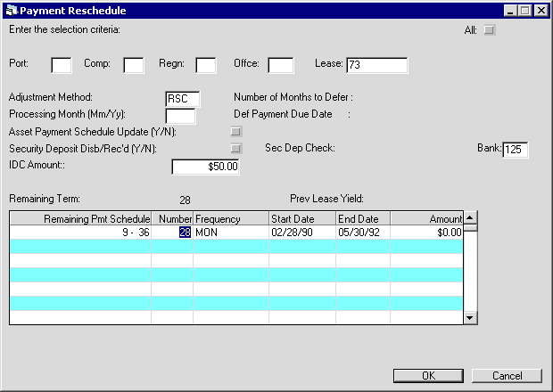
Task: Select the Start Date cell 02/28/90
Action: [x=302, y=233]
